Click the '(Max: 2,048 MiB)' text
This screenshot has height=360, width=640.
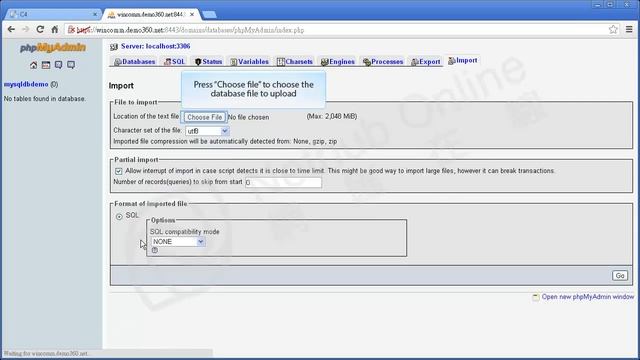tap(332, 116)
